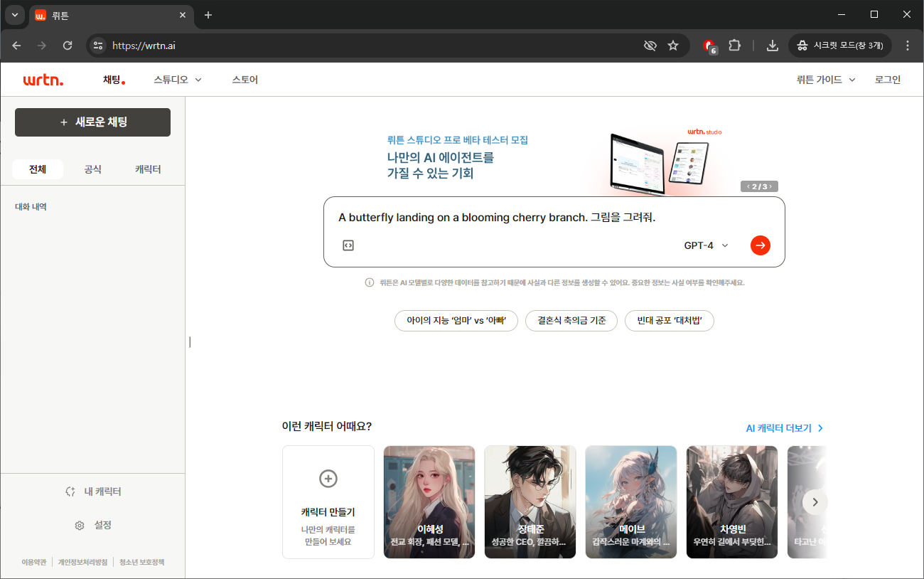Click chevron next to AI 캐릭터 더보기
Viewport: 924px width, 579px height.
point(820,428)
